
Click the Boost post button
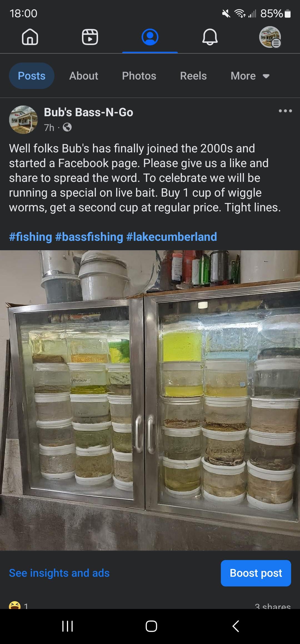pos(256,573)
